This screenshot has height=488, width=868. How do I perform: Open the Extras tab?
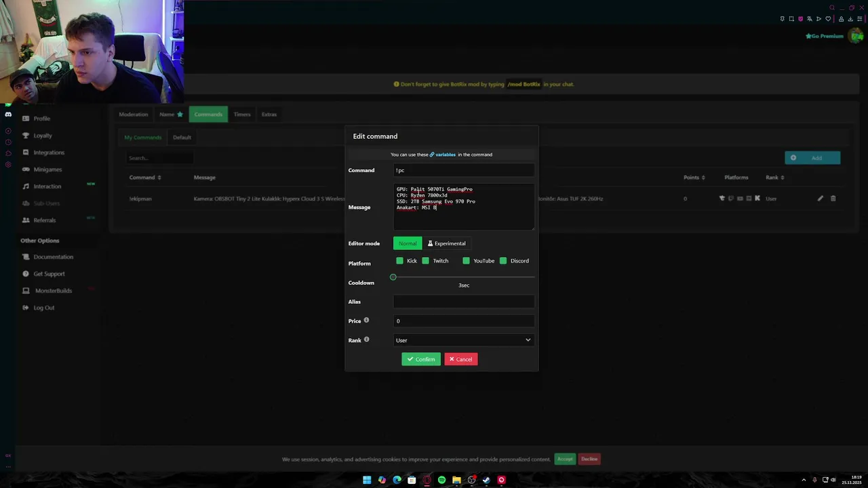point(269,115)
